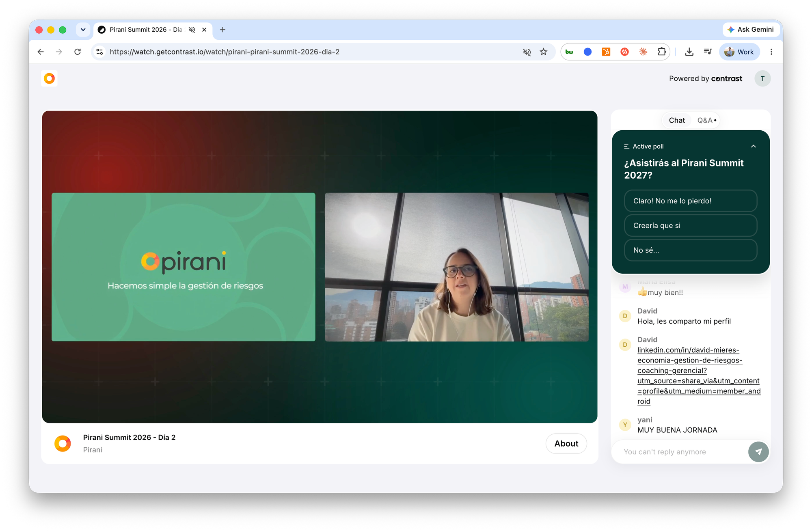
Task: Click the Pirani Summit 2026 - Día 2 title
Action: click(129, 437)
